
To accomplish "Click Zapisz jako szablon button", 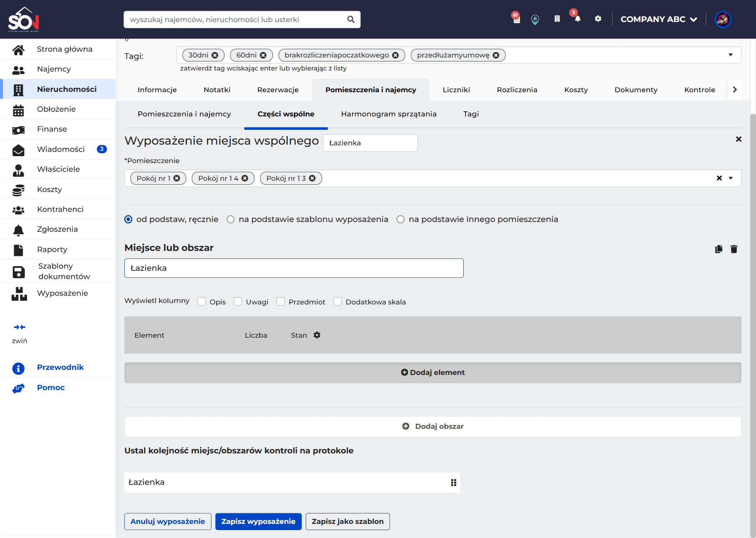I will [x=348, y=521].
